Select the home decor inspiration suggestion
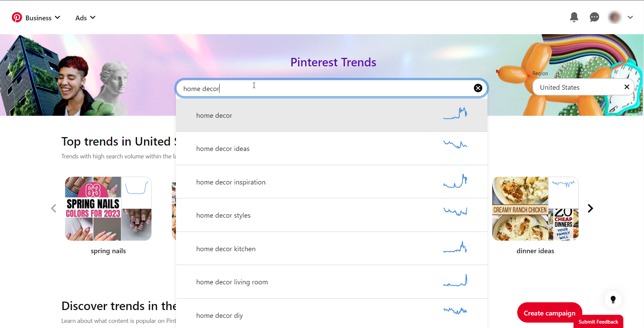 coord(231,182)
